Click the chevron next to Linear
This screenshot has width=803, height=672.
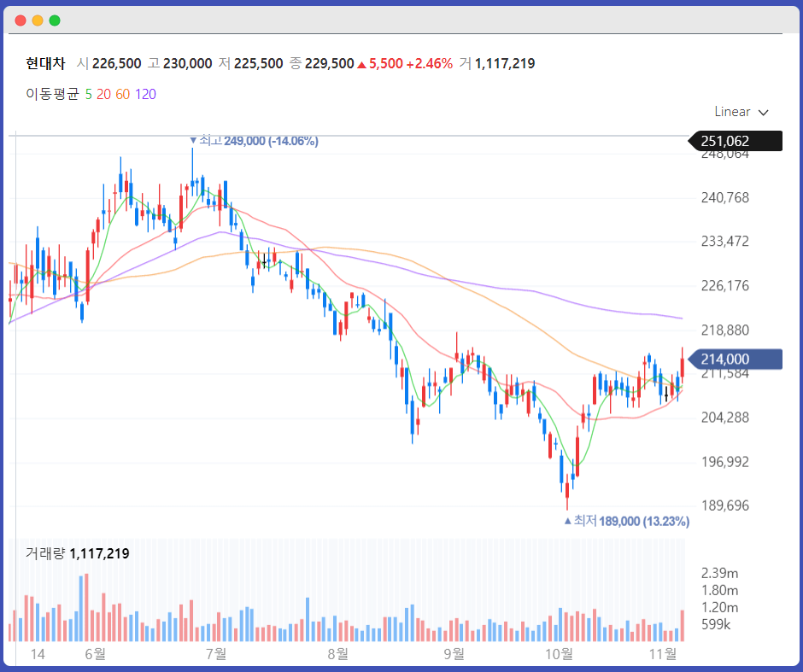[763, 113]
